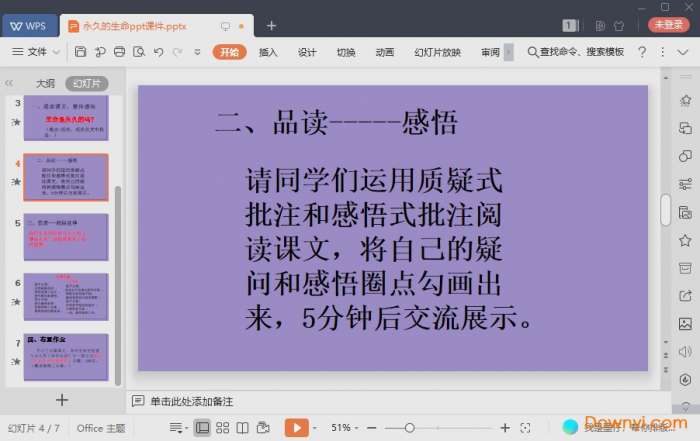Select slide 6 thumbnail
The width and height of the screenshot is (700, 441).
(x=66, y=297)
